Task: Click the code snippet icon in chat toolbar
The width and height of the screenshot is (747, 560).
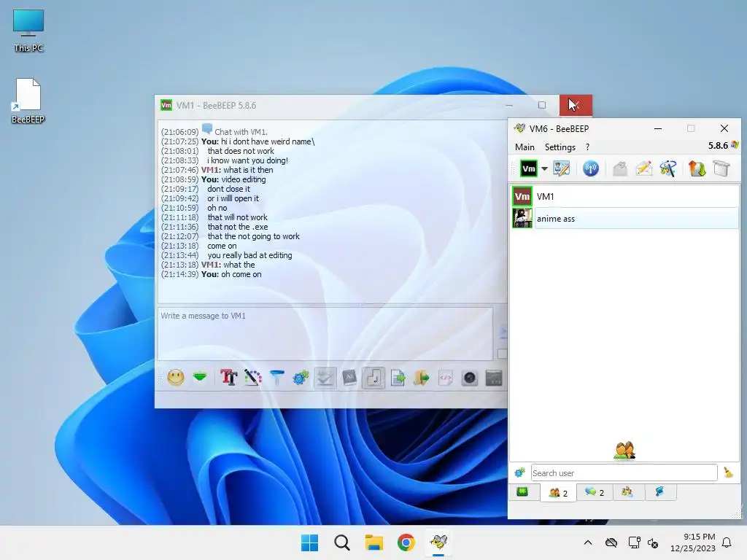Action: (446, 378)
